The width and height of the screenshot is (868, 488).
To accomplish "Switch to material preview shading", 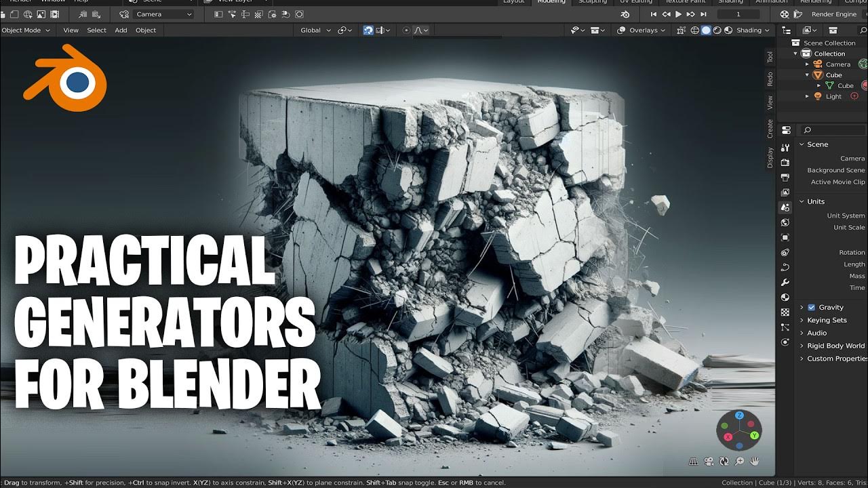I will (717, 30).
